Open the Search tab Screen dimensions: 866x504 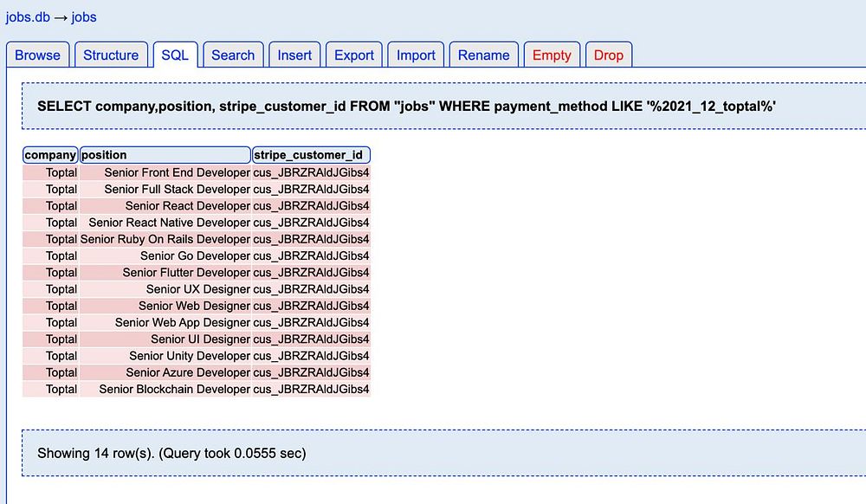[x=233, y=55]
